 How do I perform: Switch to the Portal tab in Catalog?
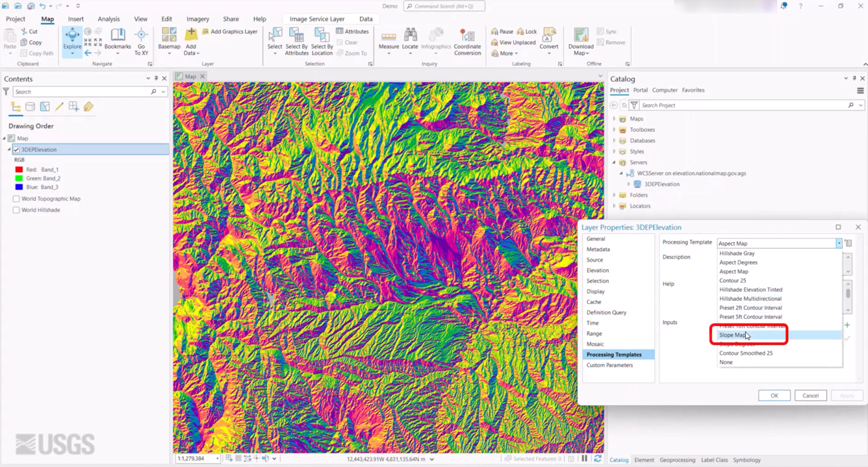pos(641,90)
